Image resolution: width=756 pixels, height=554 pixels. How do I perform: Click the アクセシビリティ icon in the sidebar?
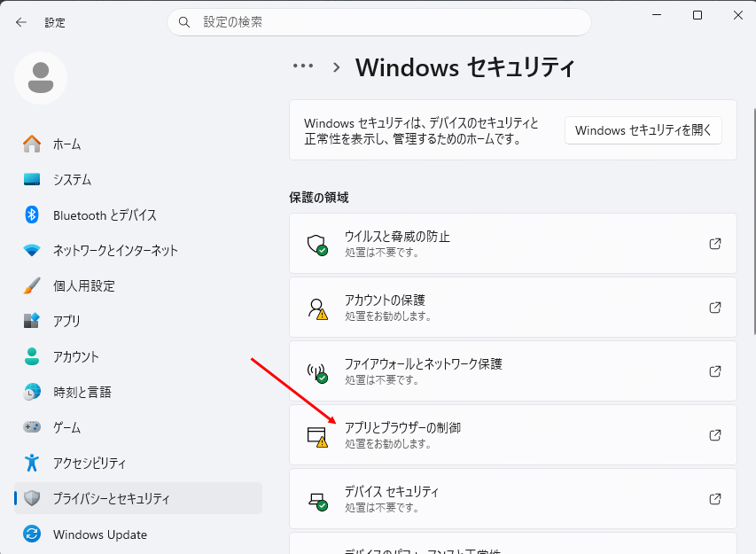point(32,464)
